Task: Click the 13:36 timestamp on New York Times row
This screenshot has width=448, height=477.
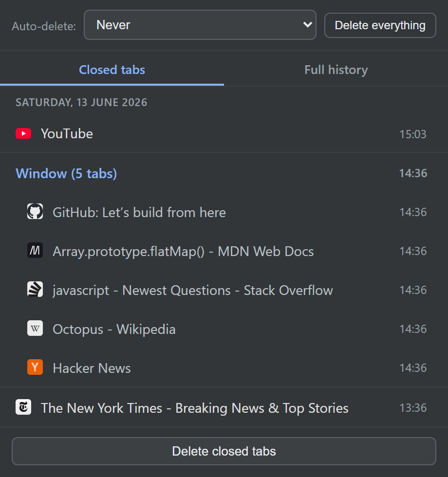Action: click(413, 408)
